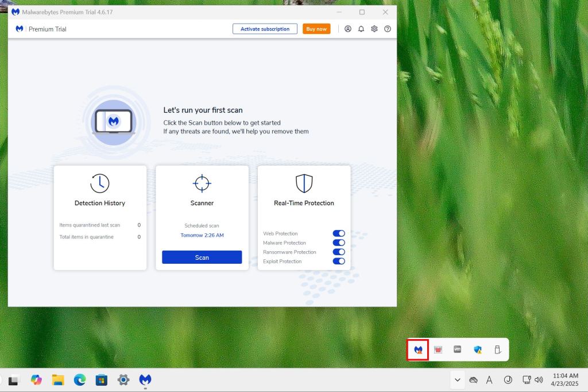
Task: Click the input language A icon
Action: pyautogui.click(x=489, y=380)
